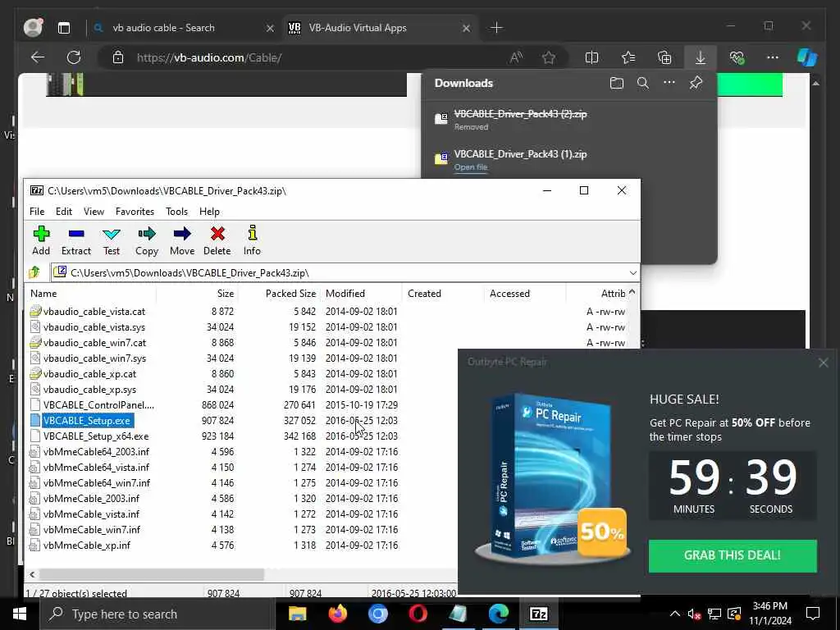Image resolution: width=840 pixels, height=630 pixels.
Task: Select vbaudio_cable_win7.sys file
Action: [95, 358]
